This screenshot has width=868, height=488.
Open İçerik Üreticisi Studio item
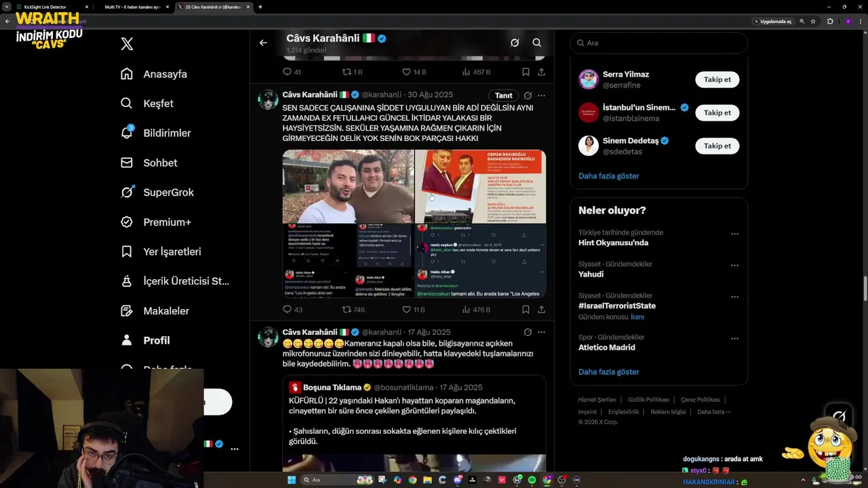tap(175, 281)
